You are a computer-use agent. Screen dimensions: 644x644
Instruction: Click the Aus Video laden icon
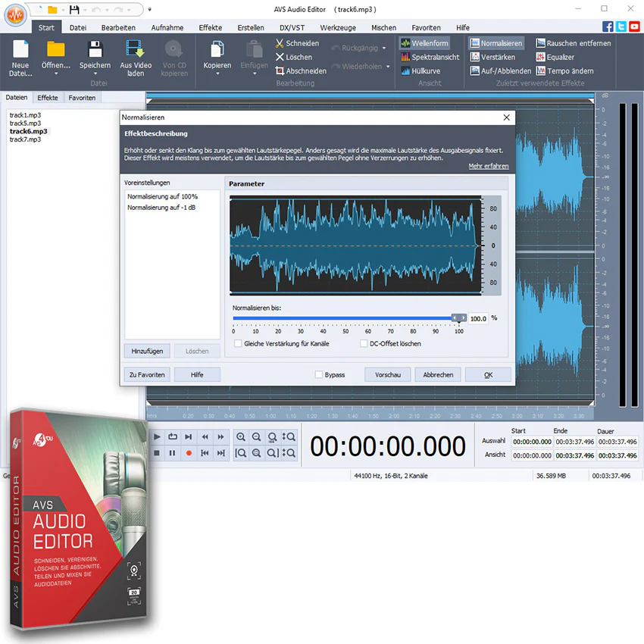tap(135, 48)
